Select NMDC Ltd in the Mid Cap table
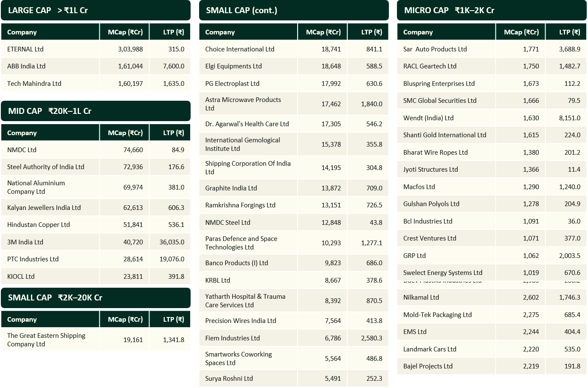Viewport: 588px width, 388px height. click(x=50, y=150)
